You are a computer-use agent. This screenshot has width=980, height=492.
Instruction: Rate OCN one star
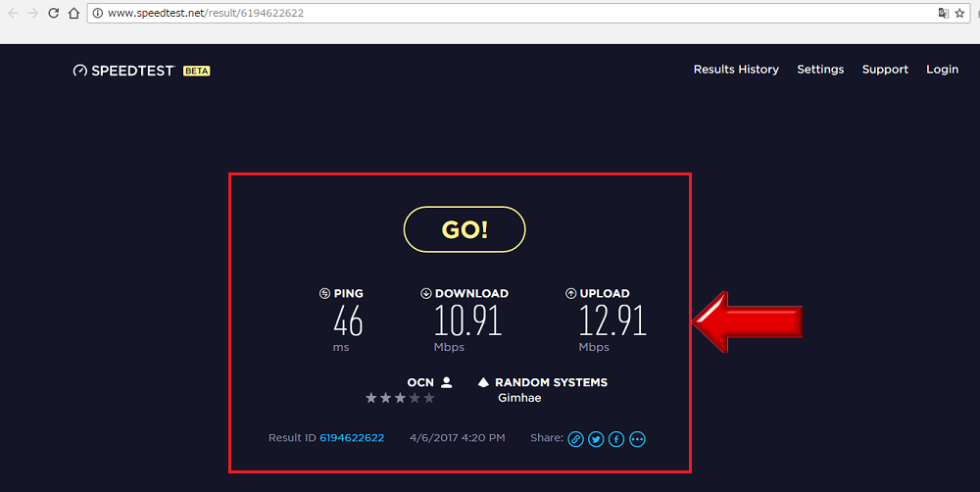click(371, 398)
